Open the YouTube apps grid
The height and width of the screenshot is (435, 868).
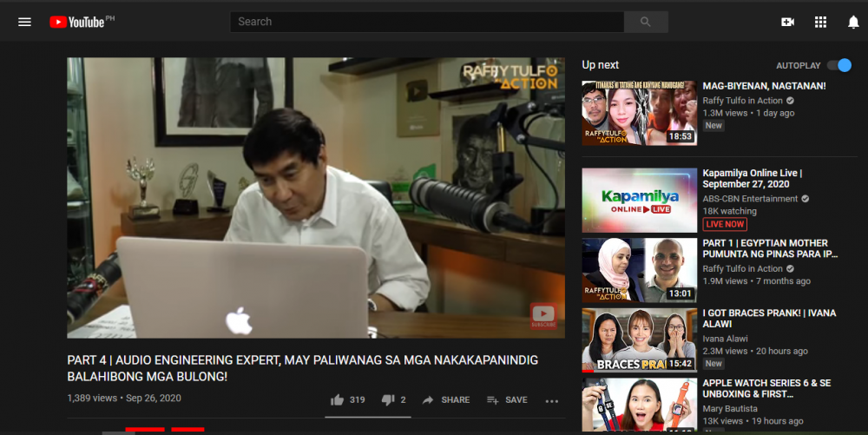coord(820,22)
